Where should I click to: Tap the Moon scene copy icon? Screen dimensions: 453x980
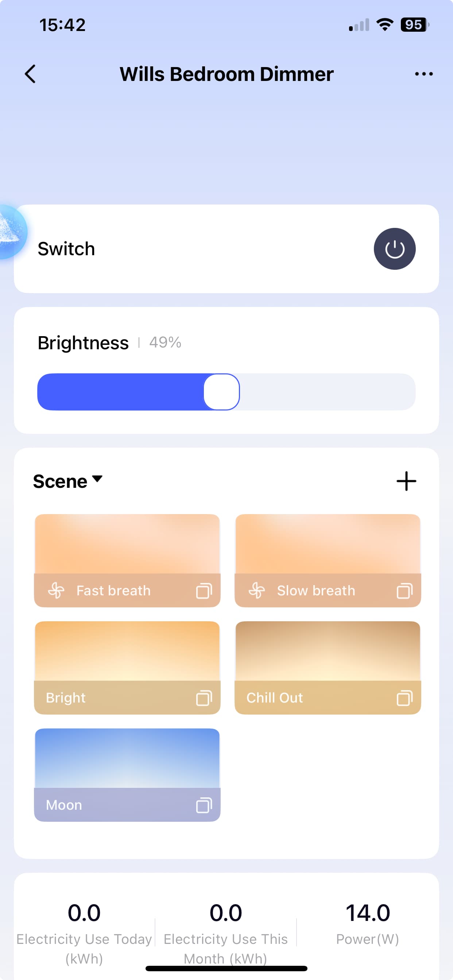[x=204, y=805]
